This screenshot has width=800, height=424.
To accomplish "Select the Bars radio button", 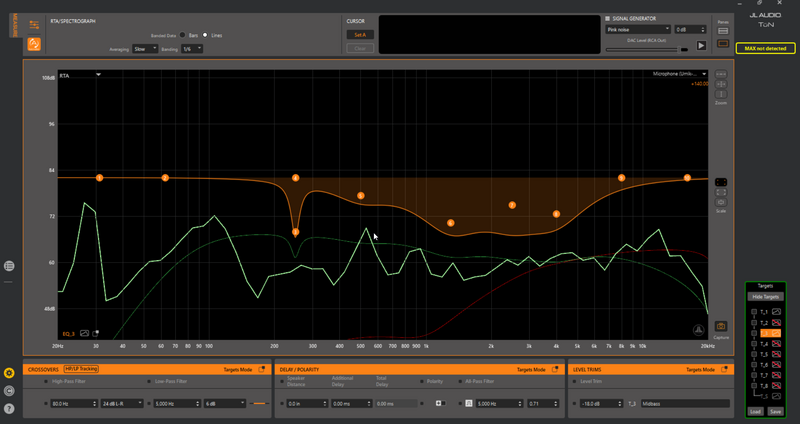I will coord(183,35).
